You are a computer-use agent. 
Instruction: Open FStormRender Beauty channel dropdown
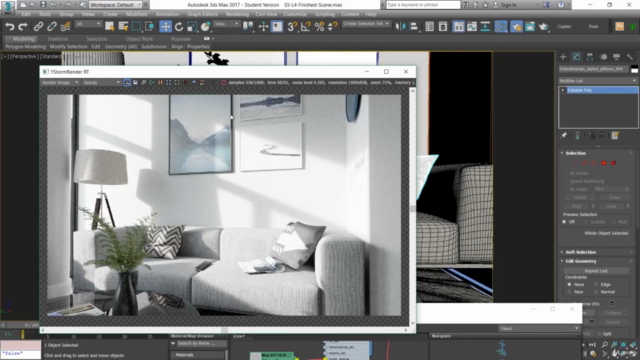click(101, 82)
